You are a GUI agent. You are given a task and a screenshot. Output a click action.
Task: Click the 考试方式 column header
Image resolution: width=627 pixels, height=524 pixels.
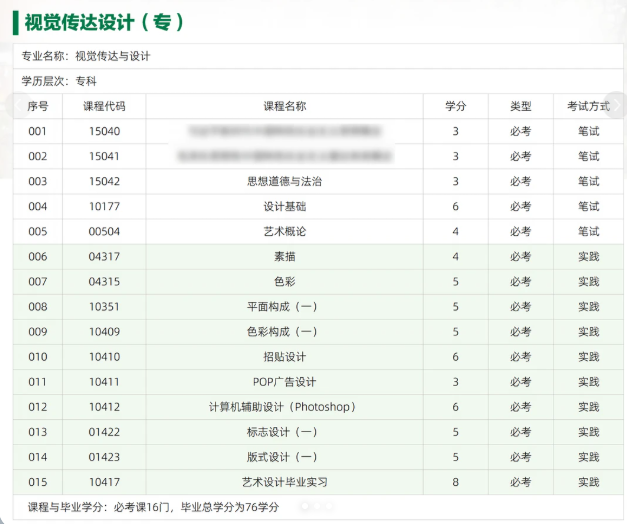pyautogui.click(x=588, y=106)
